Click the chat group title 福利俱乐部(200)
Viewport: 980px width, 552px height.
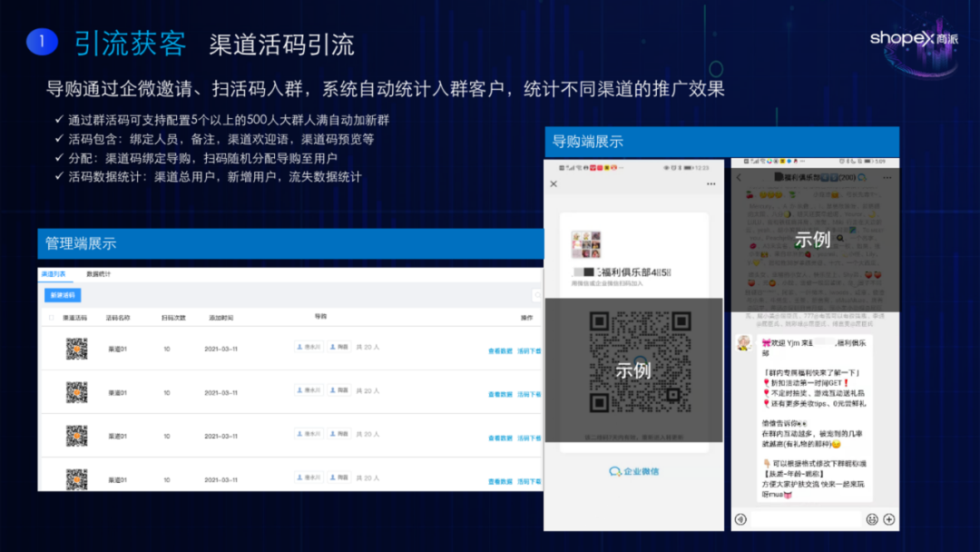pyautogui.click(x=820, y=178)
